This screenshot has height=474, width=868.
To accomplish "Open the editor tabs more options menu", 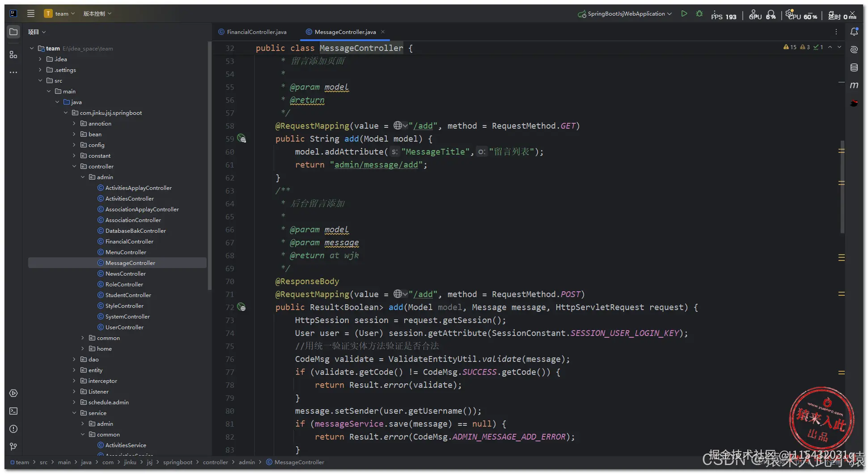I will point(836,32).
